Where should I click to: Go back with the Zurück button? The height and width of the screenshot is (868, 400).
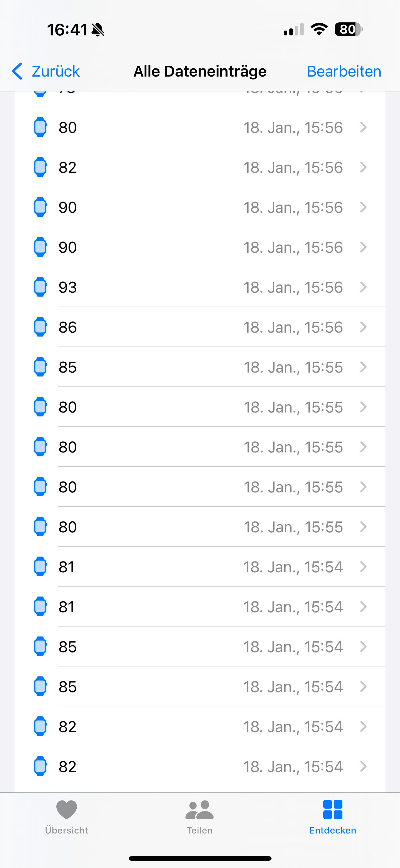point(46,71)
